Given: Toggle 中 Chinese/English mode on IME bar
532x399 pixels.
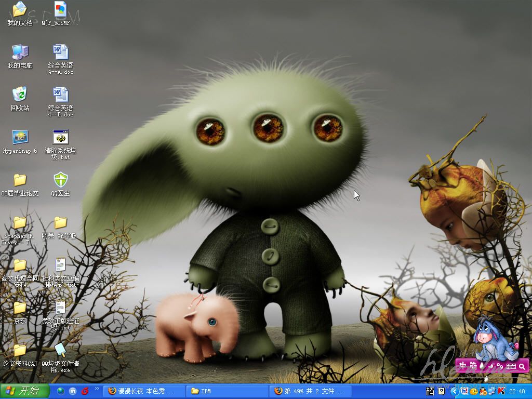Looking at the screenshot, I should (462, 366).
